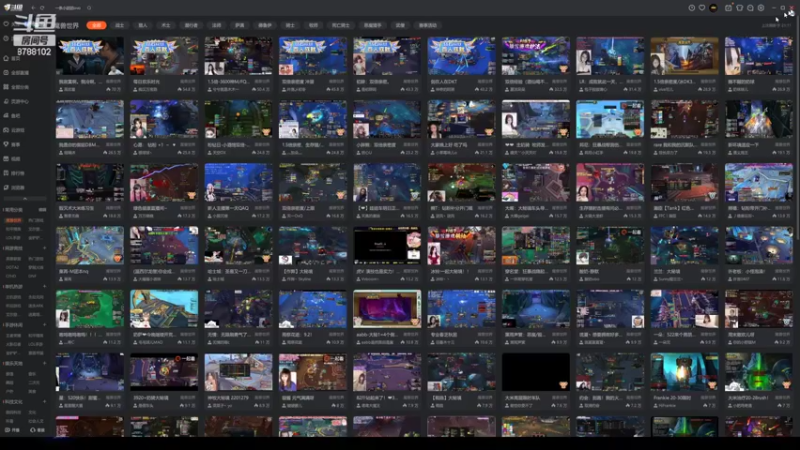Open the user avatar menu
Image resolution: width=800 pixels, height=450 pixels.
pyautogui.click(x=713, y=8)
